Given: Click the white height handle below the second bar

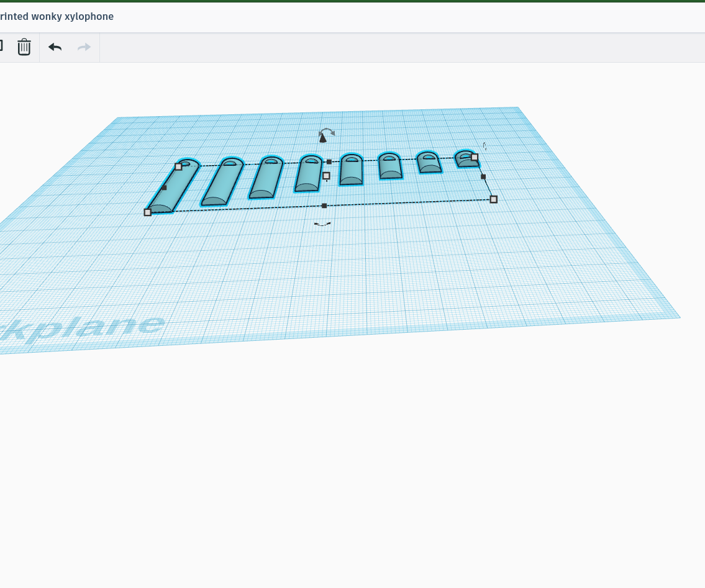Looking at the screenshot, I should click(x=326, y=175).
